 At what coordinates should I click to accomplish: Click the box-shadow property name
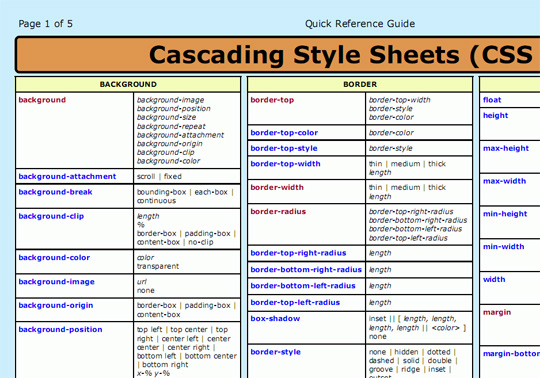coord(275,318)
